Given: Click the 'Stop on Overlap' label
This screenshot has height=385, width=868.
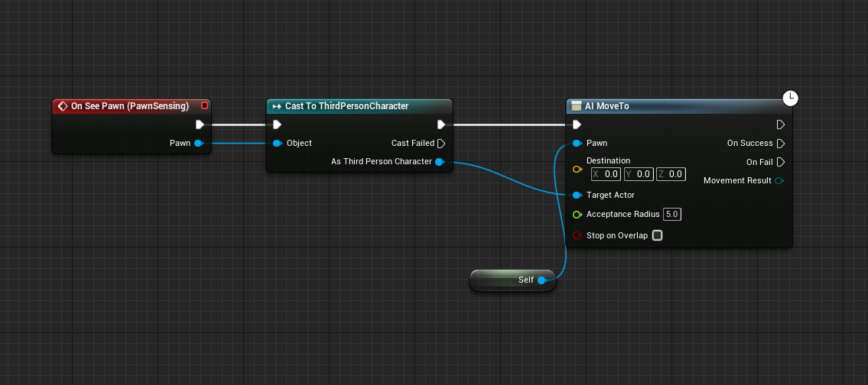Looking at the screenshot, I should tap(616, 235).
